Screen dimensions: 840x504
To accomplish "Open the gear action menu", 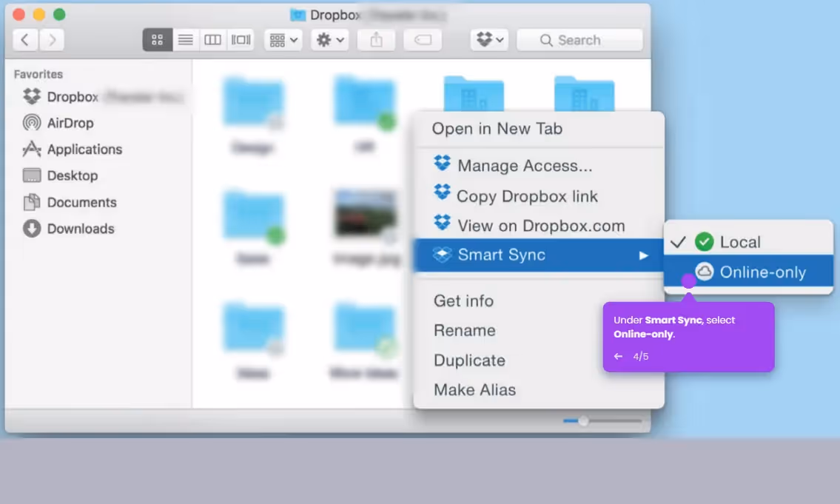I will (x=330, y=40).
